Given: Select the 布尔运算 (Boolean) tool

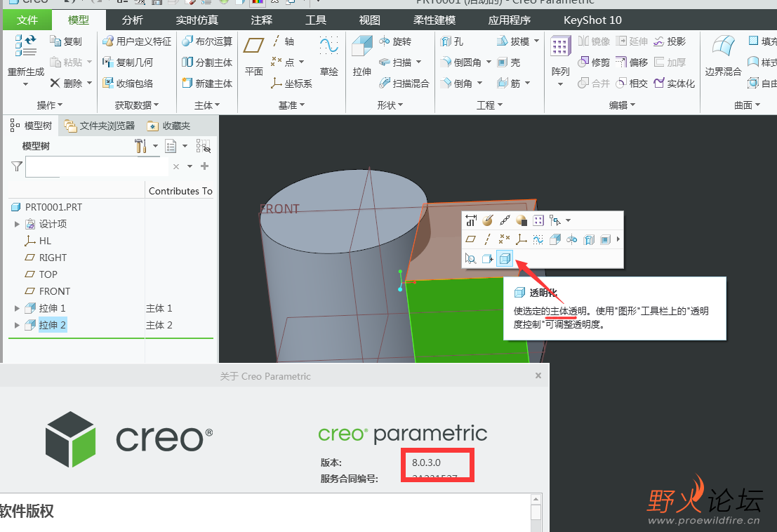Looking at the screenshot, I should (x=206, y=41).
